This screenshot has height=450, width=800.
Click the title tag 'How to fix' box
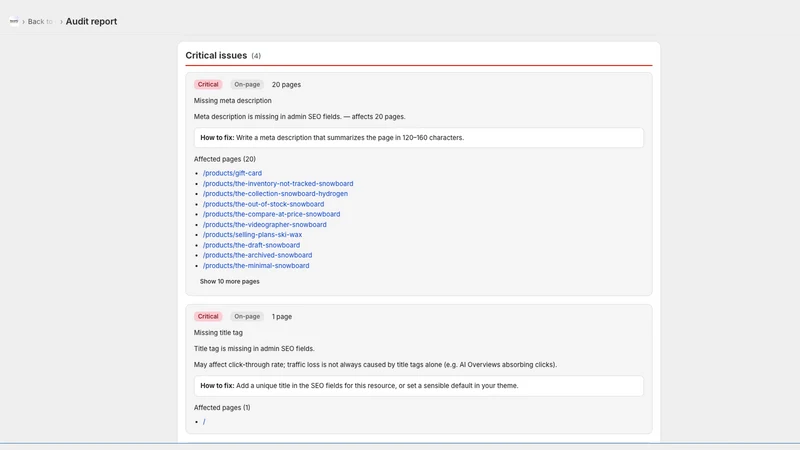[x=418, y=386]
